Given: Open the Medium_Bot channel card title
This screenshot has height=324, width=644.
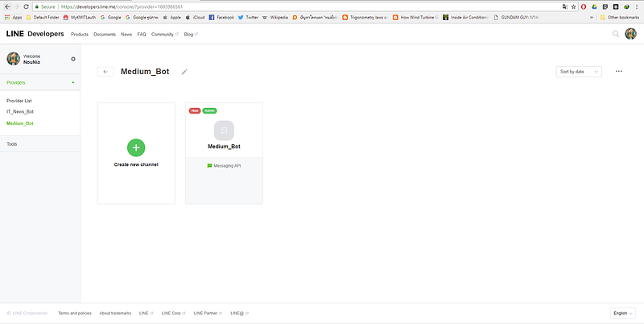Looking at the screenshot, I should tap(224, 147).
